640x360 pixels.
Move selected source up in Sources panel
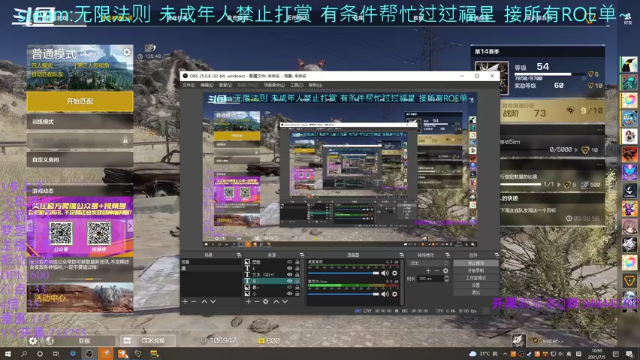point(276,301)
